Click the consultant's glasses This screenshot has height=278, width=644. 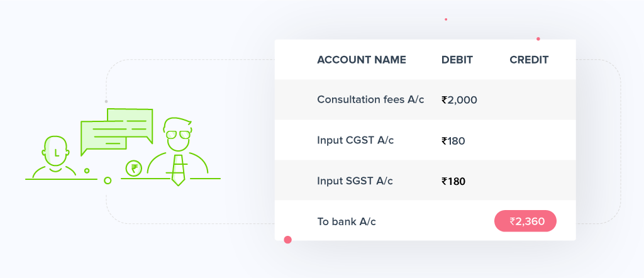point(178,133)
